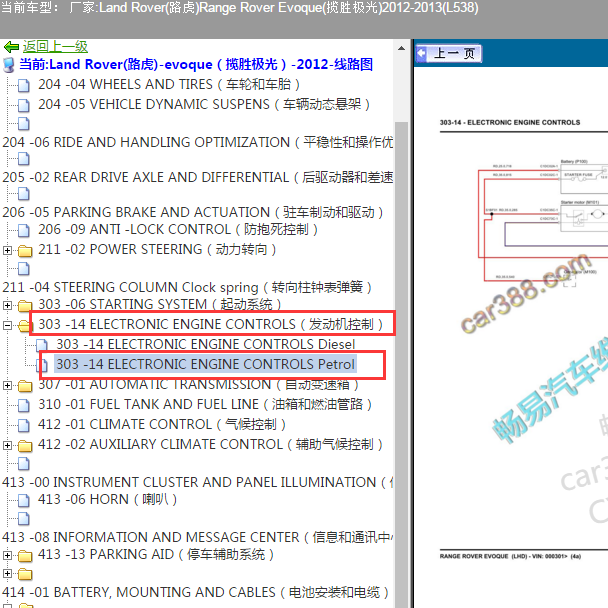The width and height of the screenshot is (608, 608).
Task: Click document icon for 310-01 FUEL TANK
Action: click(x=24, y=405)
